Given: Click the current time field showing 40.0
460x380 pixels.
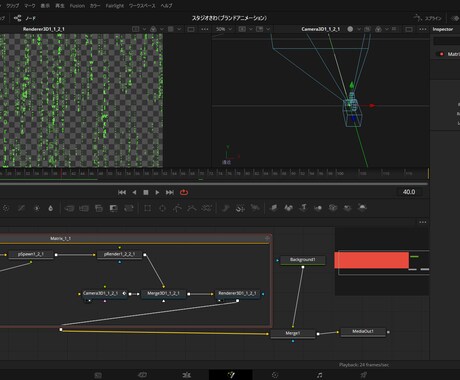Looking at the screenshot, I should coord(409,192).
